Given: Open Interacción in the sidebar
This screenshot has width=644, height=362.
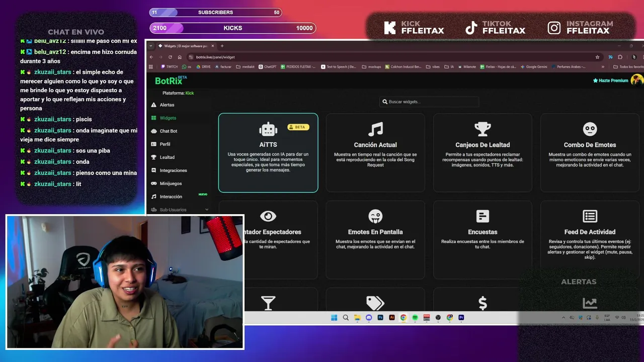Looking at the screenshot, I should (171, 196).
